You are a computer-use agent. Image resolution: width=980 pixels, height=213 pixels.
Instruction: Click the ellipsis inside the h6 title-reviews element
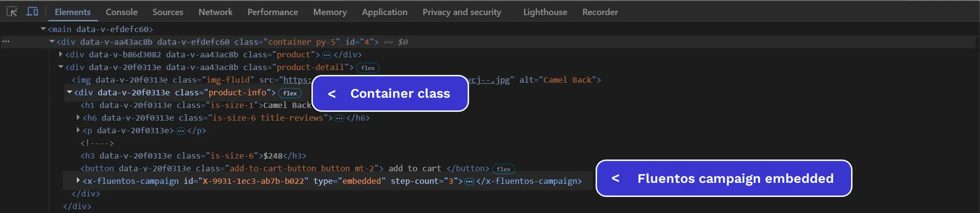(x=339, y=118)
